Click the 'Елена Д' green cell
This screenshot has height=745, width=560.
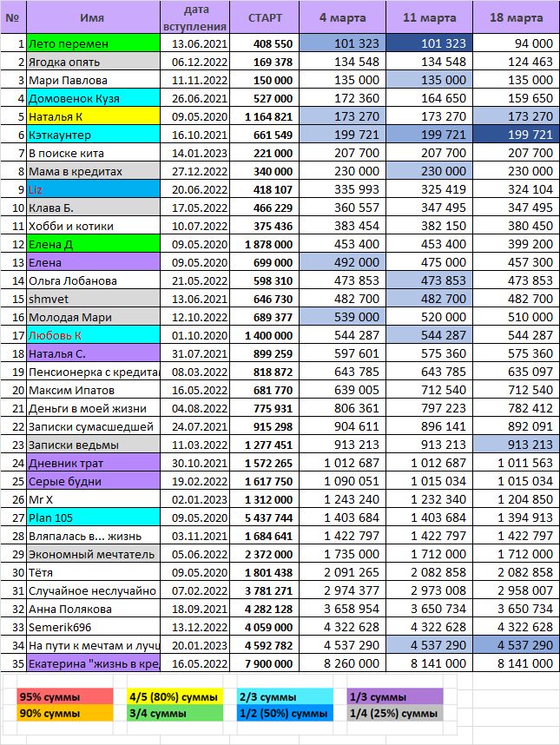click(93, 244)
